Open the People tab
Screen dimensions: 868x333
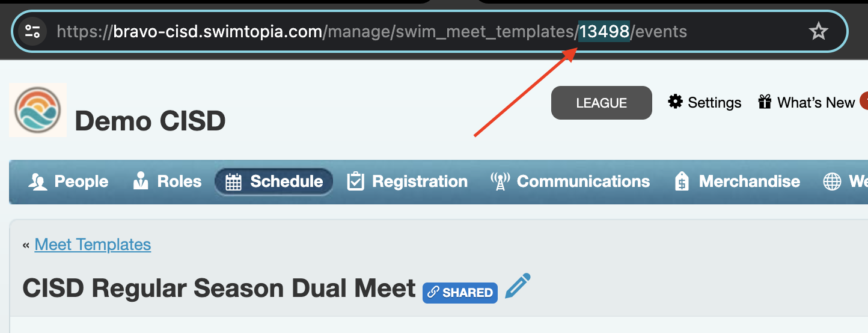[68, 182]
